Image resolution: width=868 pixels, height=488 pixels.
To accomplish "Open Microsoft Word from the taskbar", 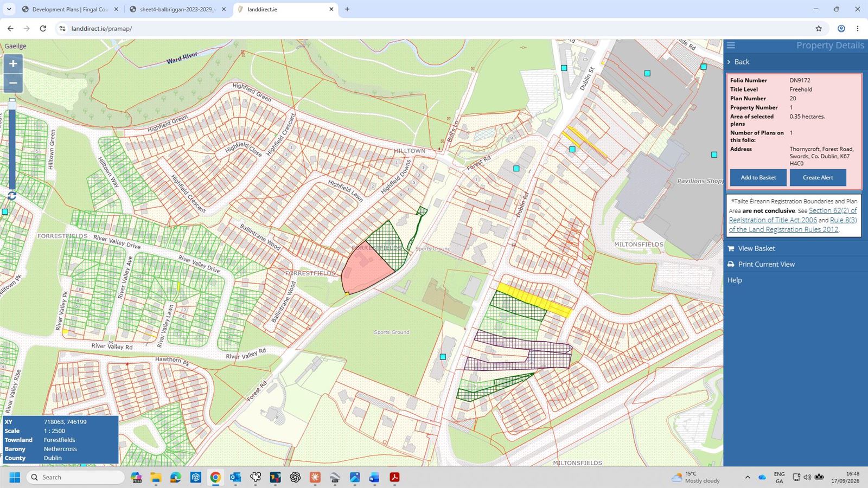I will pos(374,477).
